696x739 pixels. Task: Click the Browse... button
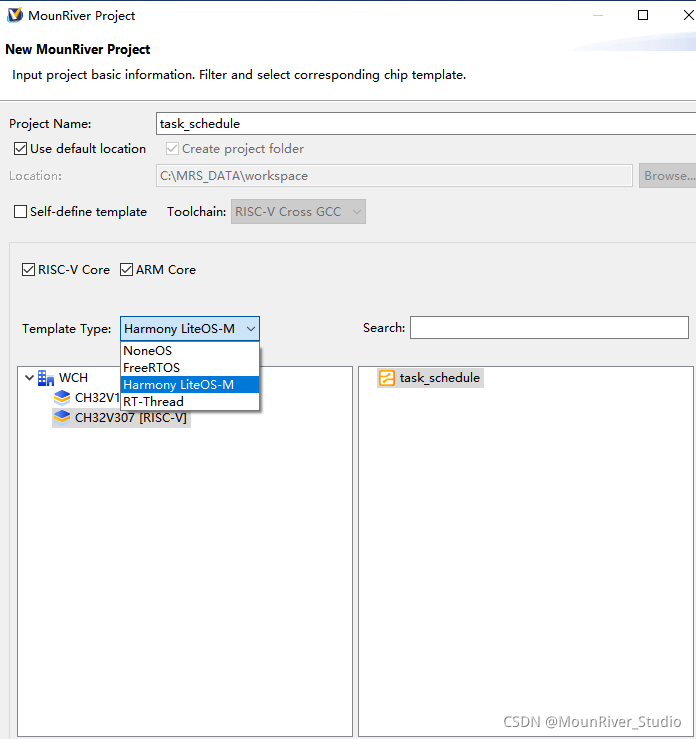coord(668,176)
